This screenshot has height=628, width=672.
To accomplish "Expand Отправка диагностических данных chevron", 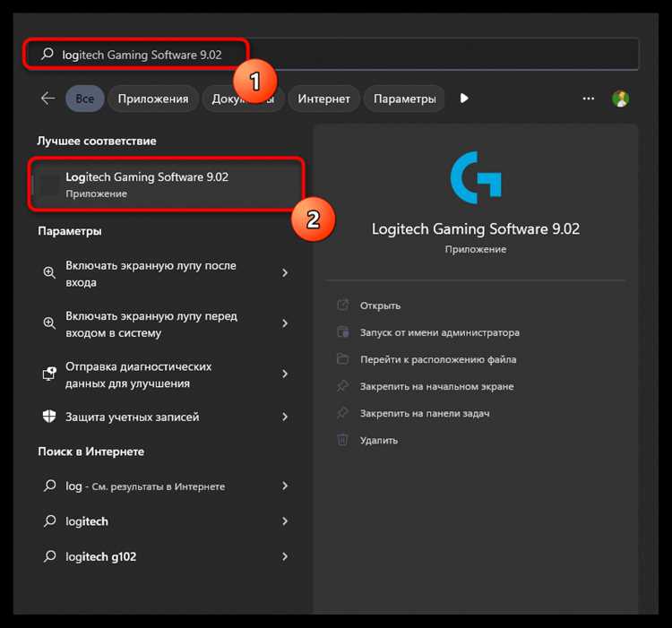I will tap(285, 374).
